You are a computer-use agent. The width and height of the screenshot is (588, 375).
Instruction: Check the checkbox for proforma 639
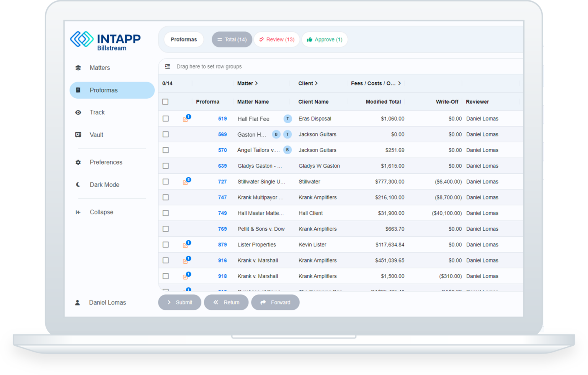tap(165, 166)
